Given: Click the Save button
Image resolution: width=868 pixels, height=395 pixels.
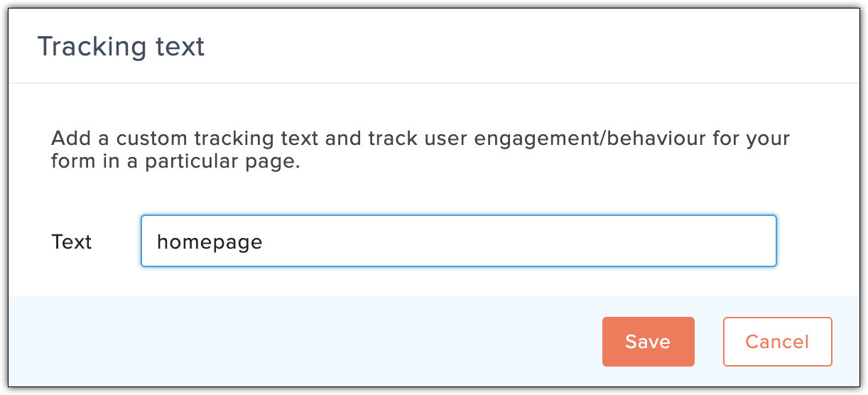Looking at the screenshot, I should 648,342.
